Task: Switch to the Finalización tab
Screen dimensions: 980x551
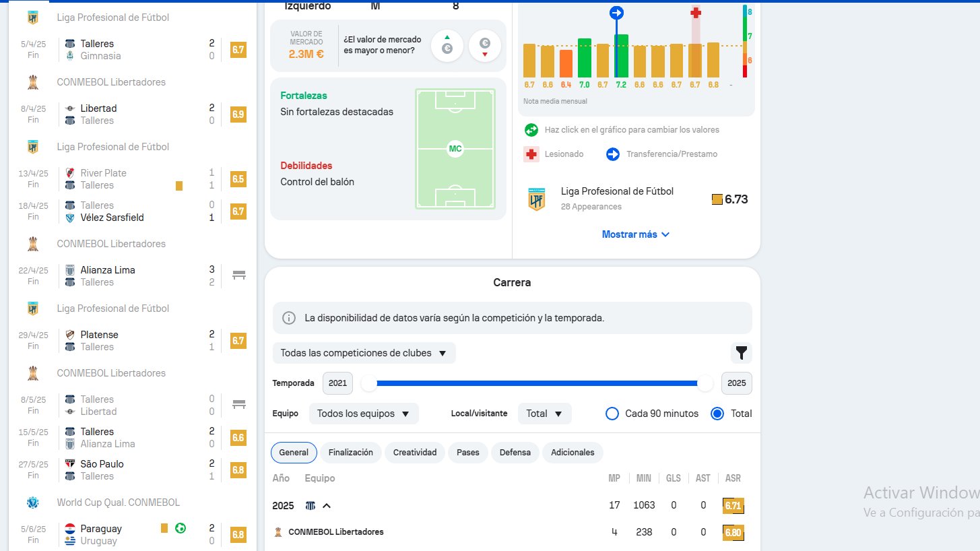Action: click(x=351, y=453)
